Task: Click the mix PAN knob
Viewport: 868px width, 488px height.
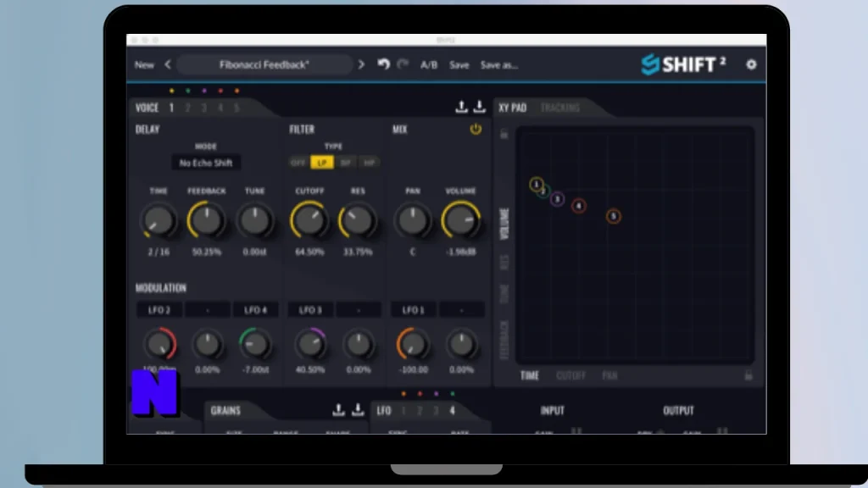Action: click(413, 221)
